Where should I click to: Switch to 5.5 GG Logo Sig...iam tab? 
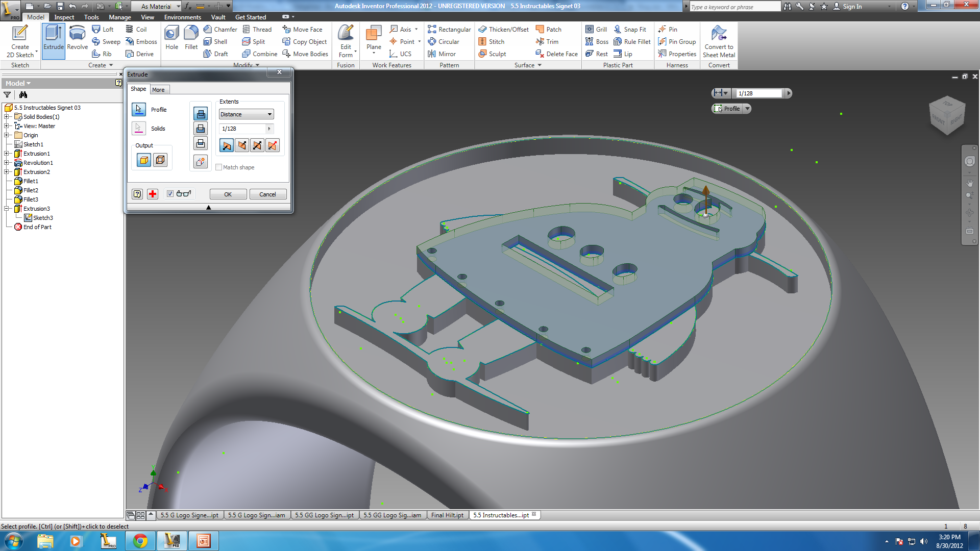pos(393,515)
